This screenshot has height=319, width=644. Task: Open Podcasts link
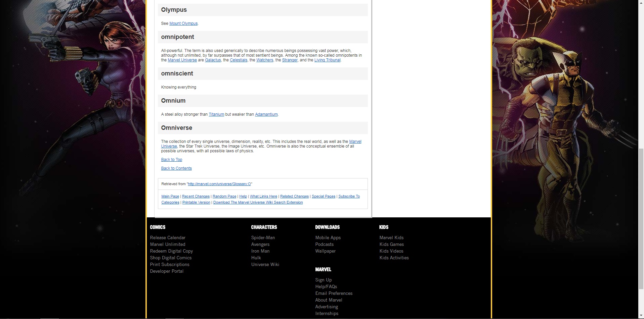coord(324,244)
